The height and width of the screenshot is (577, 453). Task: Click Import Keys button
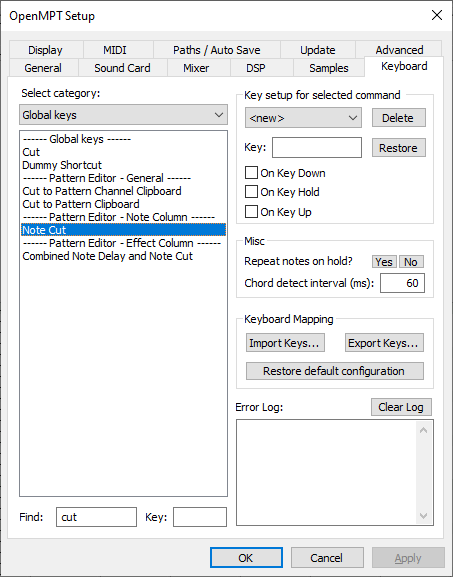tap(285, 343)
